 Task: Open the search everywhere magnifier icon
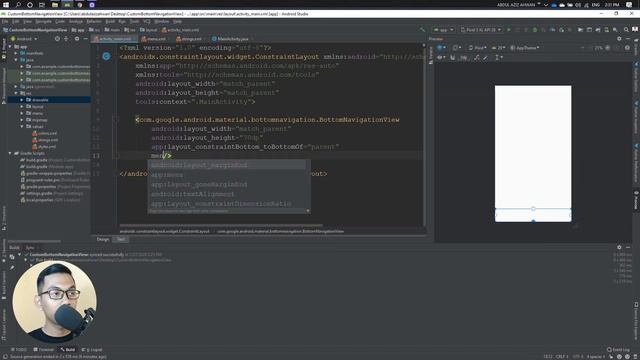pyautogui.click(x=626, y=30)
